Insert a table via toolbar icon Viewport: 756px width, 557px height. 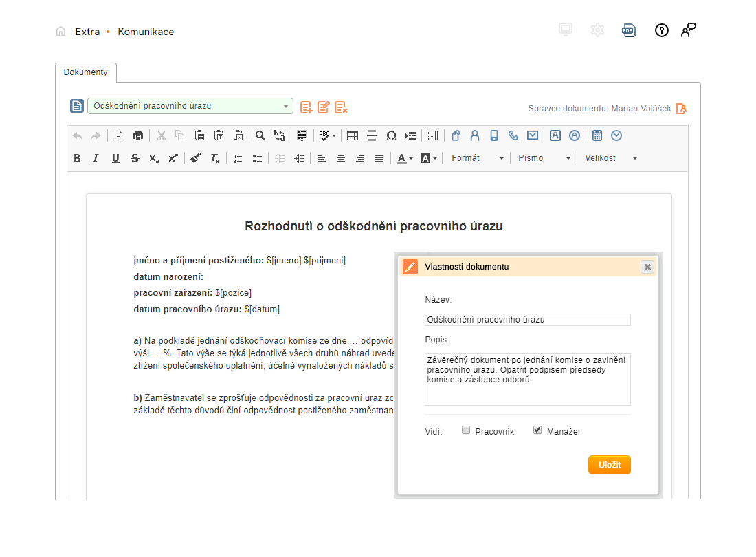tap(352, 135)
